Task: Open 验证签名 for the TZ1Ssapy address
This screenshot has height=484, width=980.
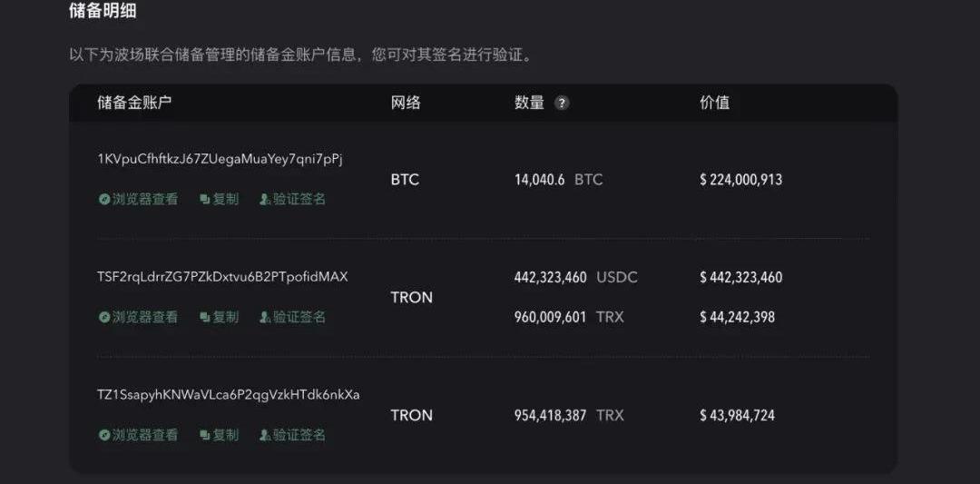Action: point(299,435)
